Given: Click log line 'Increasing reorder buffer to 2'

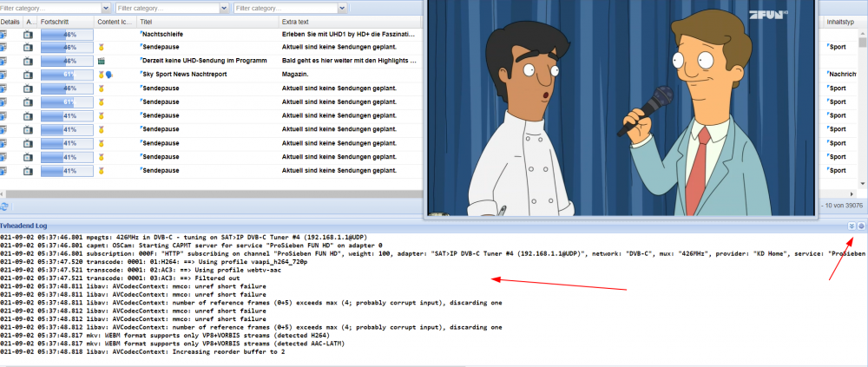Looking at the screenshot, I should click(142, 352).
